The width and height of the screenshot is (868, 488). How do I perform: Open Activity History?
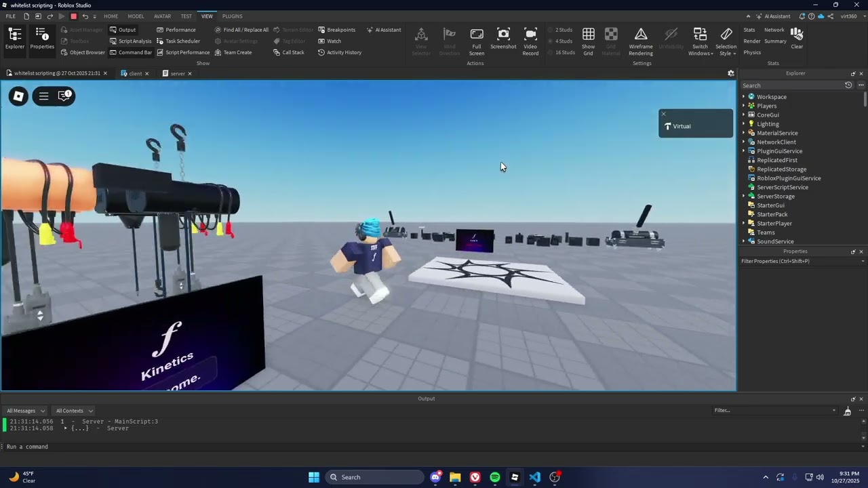(340, 52)
